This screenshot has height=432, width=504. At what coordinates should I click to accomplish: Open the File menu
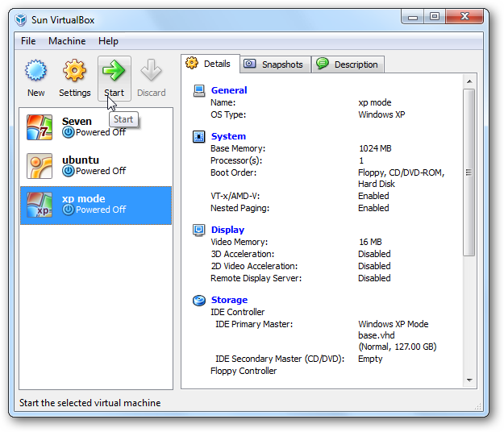pyautogui.click(x=28, y=41)
